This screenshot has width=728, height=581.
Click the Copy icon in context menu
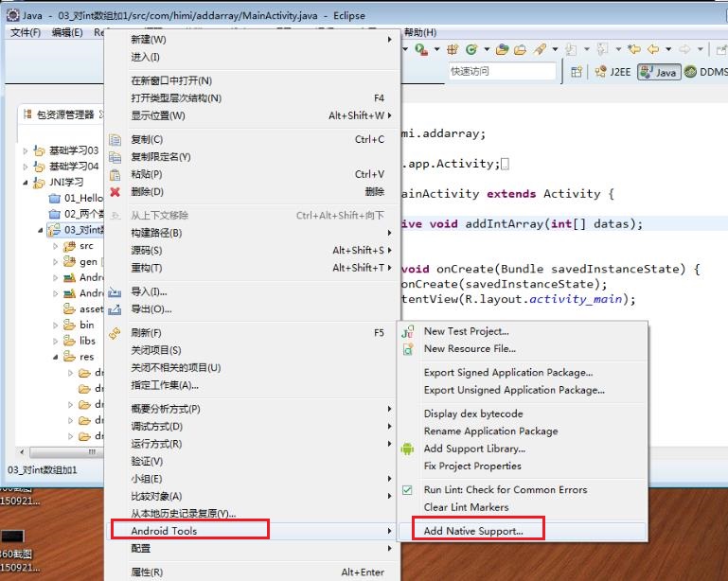click(115, 139)
